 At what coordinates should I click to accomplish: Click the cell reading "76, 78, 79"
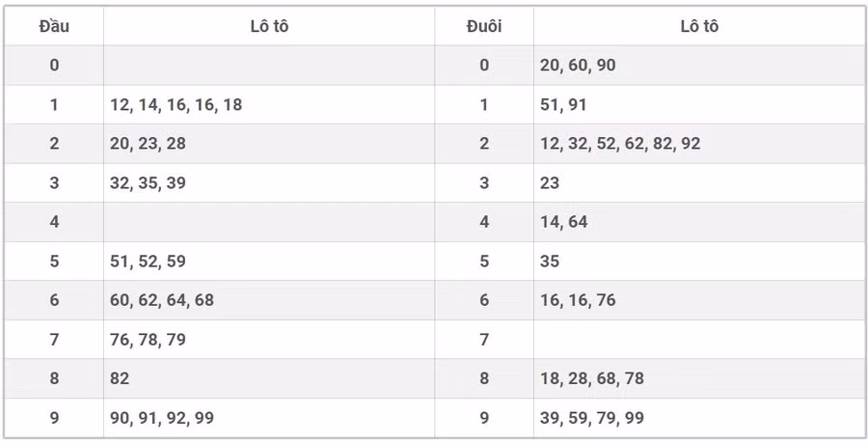coord(149,340)
